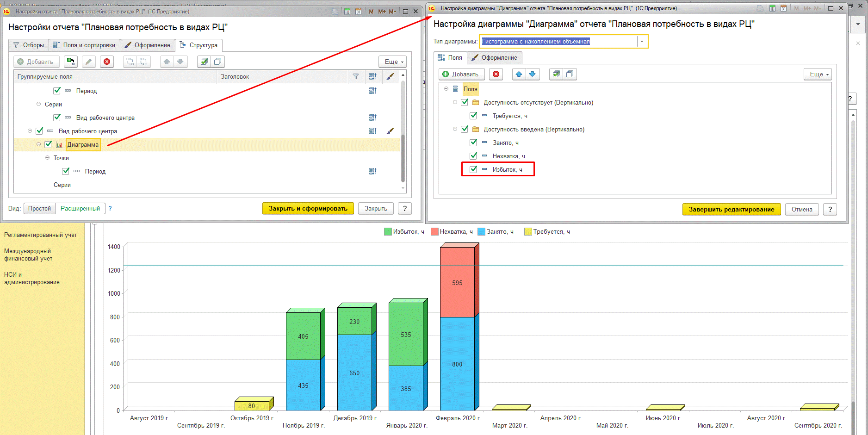This screenshot has width=868, height=435.
Task: Move the diagram field up with blue arrow
Action: pyautogui.click(x=519, y=74)
